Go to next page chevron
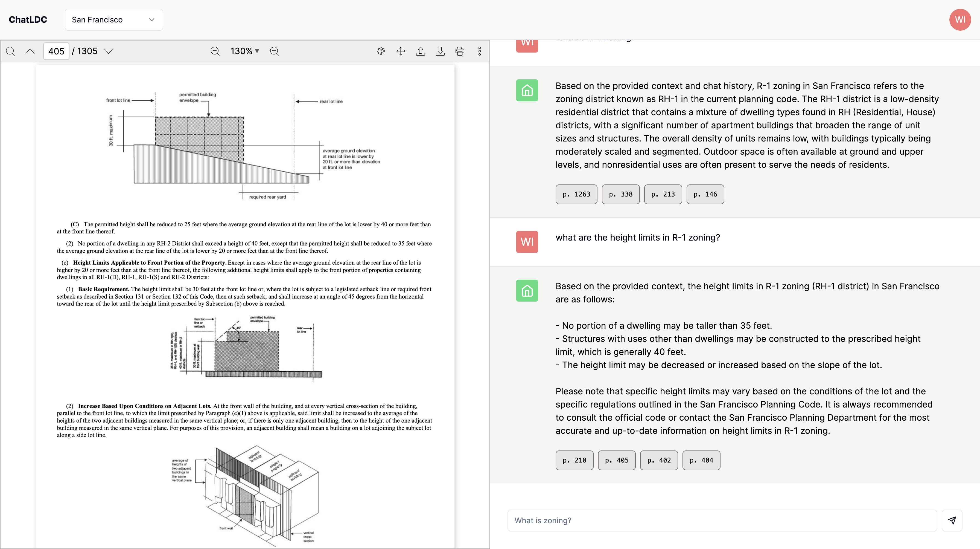980x549 pixels. coord(109,51)
